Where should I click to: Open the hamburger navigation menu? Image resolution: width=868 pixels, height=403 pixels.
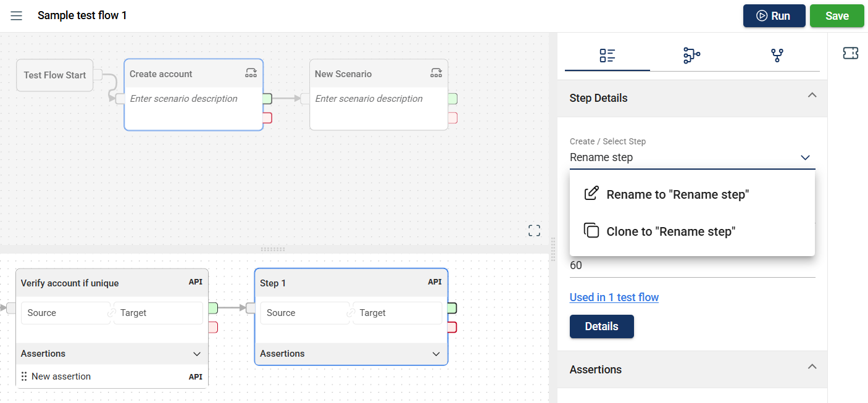[17, 15]
